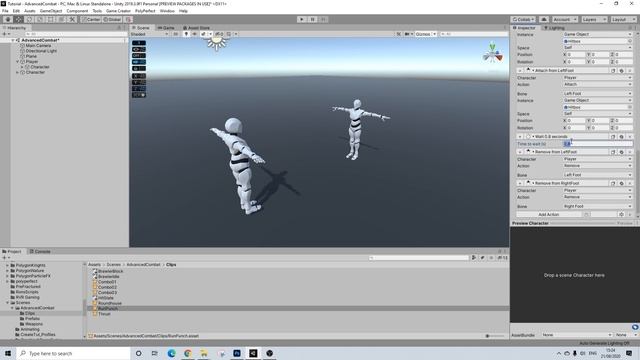Select the Hand tool in the Unity toolbar
Viewport: 640px width, 360px height.
pyautogui.click(x=8, y=19)
